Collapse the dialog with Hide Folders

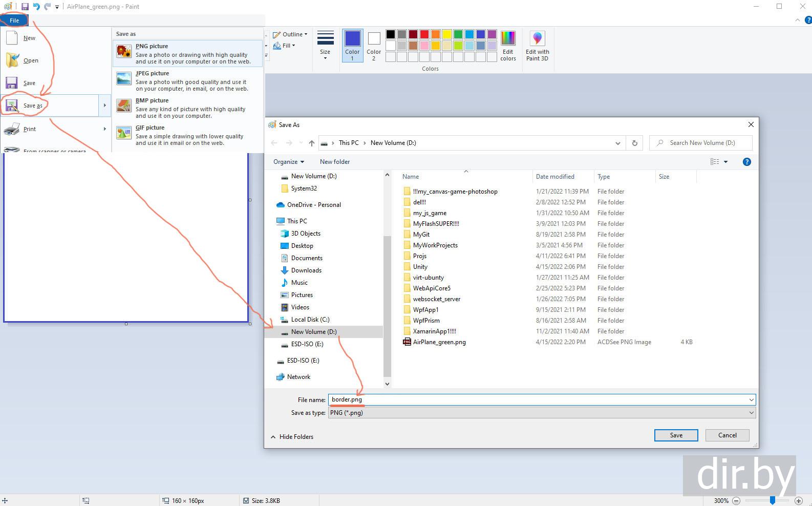pyautogui.click(x=292, y=437)
